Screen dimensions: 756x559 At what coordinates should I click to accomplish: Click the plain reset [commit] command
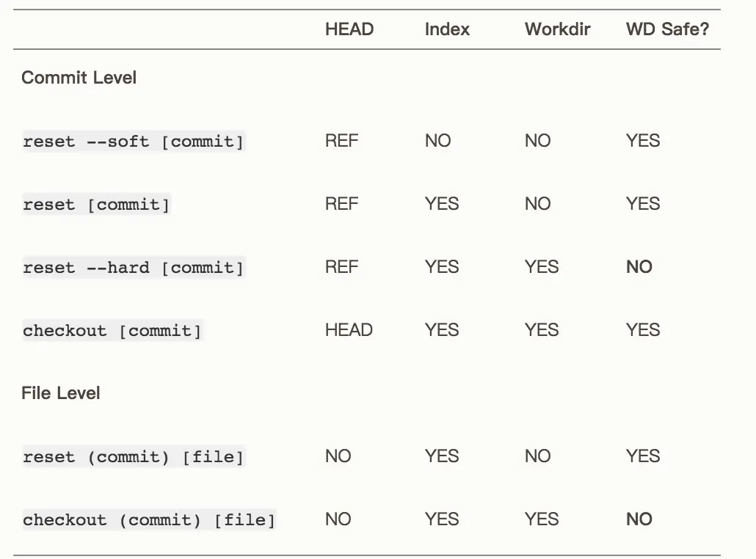[96, 205]
